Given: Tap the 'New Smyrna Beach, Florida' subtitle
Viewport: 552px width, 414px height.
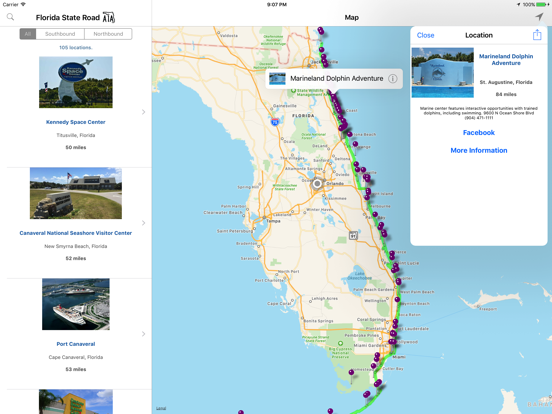Looking at the screenshot, I should click(76, 246).
